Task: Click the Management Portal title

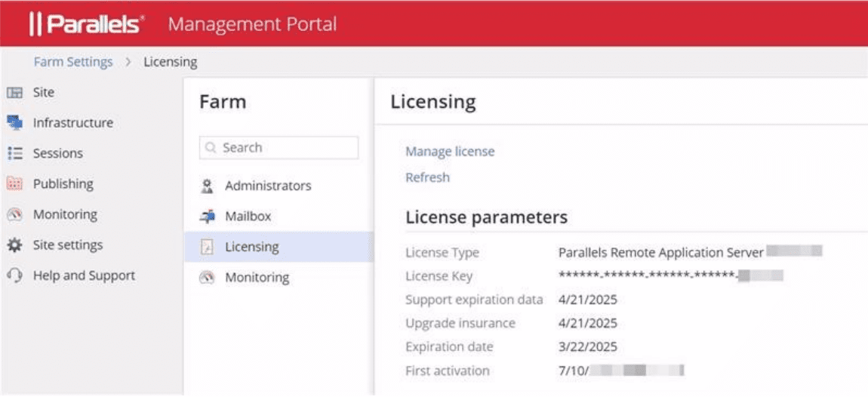Action: click(x=252, y=24)
